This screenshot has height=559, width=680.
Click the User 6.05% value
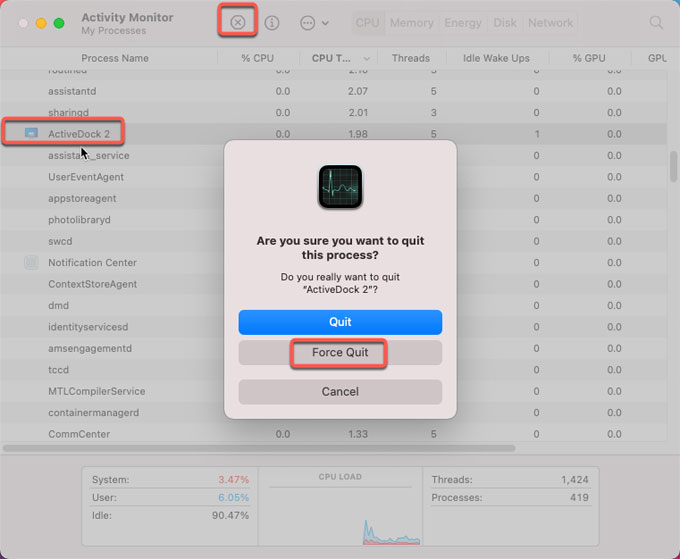click(x=233, y=497)
